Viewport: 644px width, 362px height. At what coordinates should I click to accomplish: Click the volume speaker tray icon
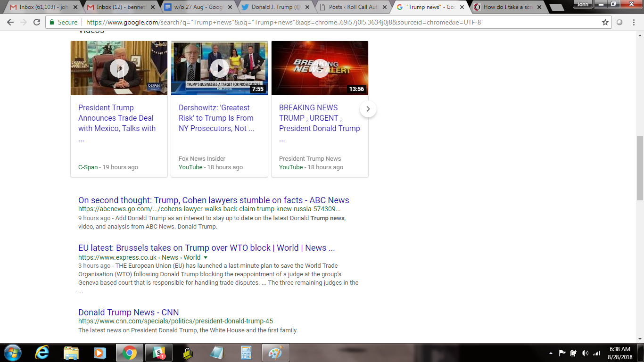click(585, 353)
